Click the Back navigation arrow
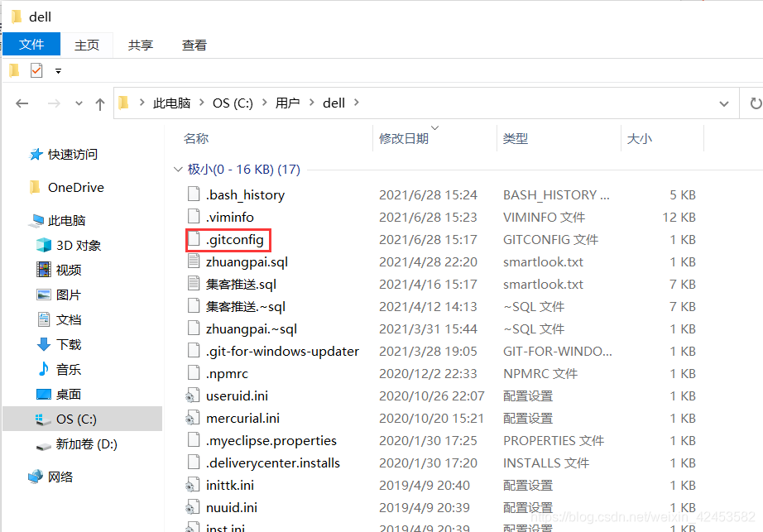The width and height of the screenshot is (763, 532). click(21, 103)
